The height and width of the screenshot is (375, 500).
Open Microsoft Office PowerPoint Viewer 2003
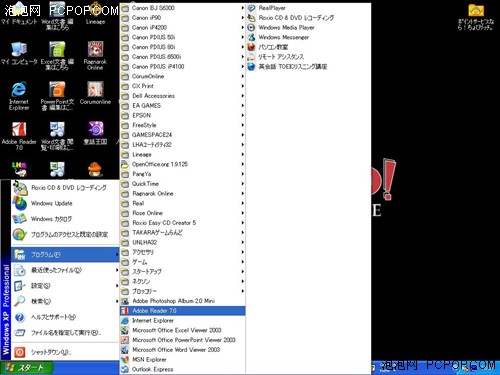(183, 340)
